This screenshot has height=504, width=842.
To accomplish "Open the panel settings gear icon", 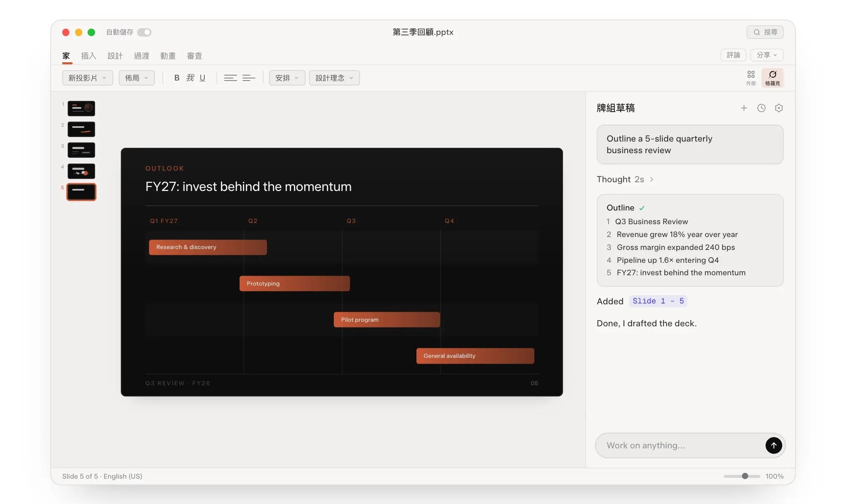I will point(778,108).
